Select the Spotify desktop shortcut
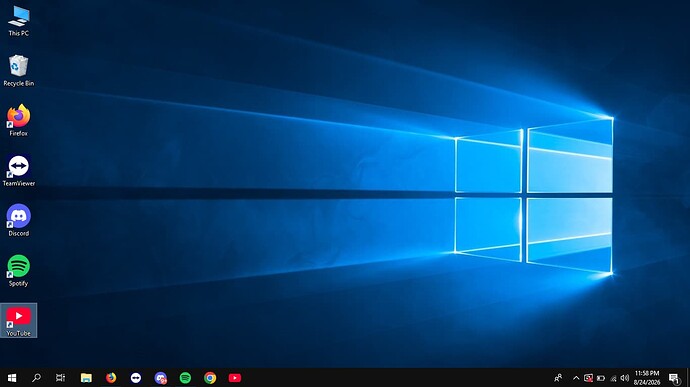 (18, 270)
